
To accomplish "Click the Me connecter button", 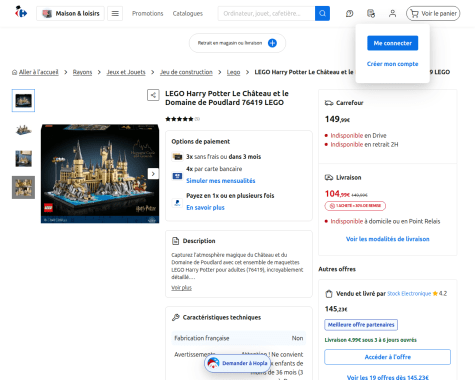I will (392, 43).
